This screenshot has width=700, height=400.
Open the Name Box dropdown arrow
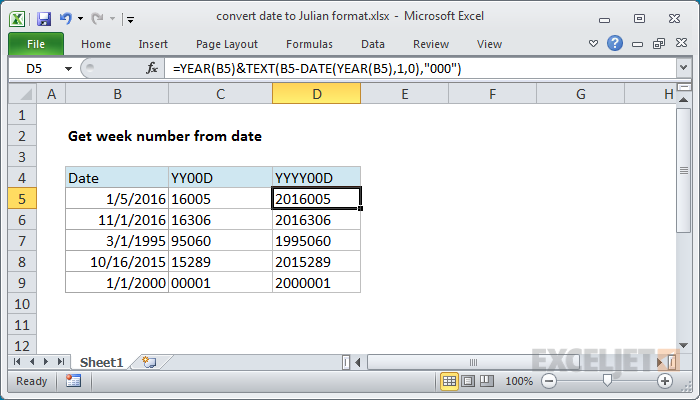(68, 69)
